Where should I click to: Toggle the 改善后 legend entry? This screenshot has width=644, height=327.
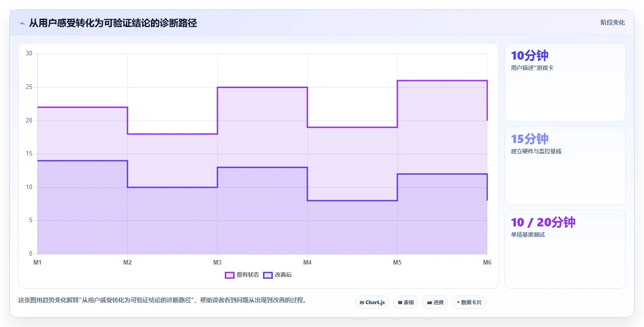(x=277, y=275)
